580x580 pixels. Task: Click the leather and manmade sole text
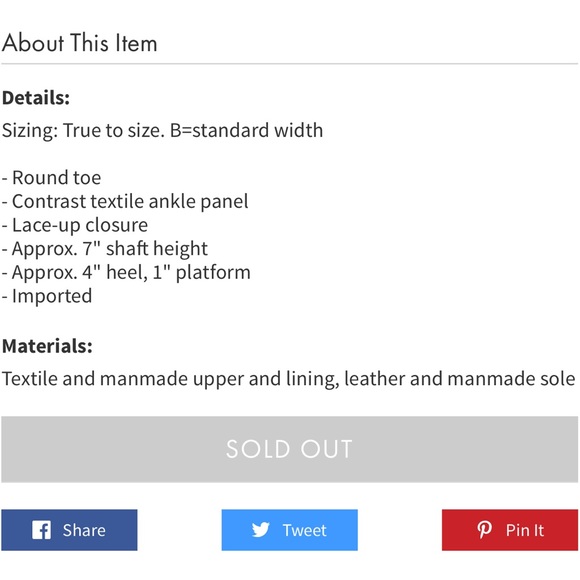tap(460, 379)
